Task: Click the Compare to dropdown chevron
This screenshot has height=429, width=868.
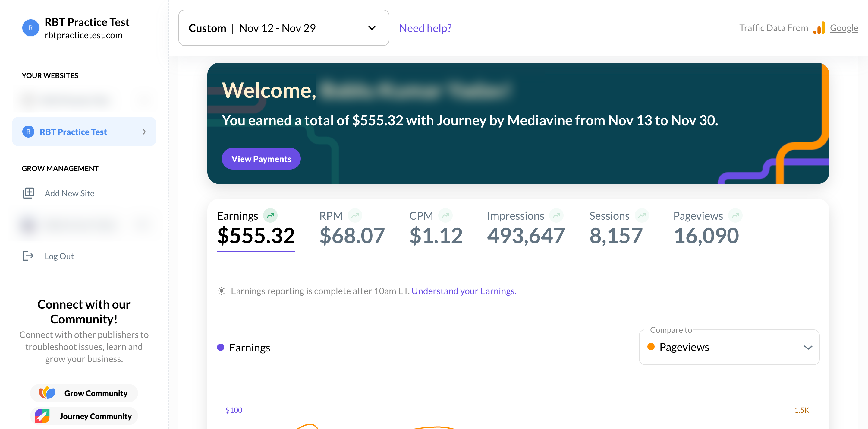Action: tap(808, 347)
